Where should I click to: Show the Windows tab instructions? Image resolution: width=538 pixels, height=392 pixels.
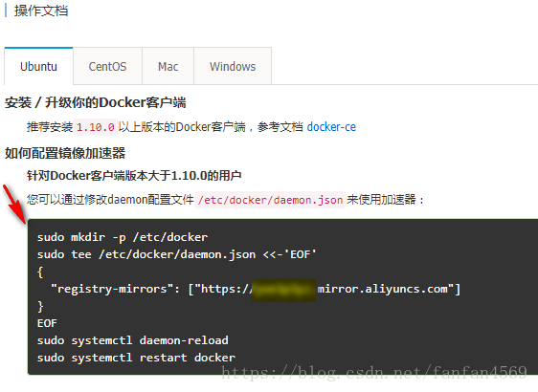coord(233,66)
